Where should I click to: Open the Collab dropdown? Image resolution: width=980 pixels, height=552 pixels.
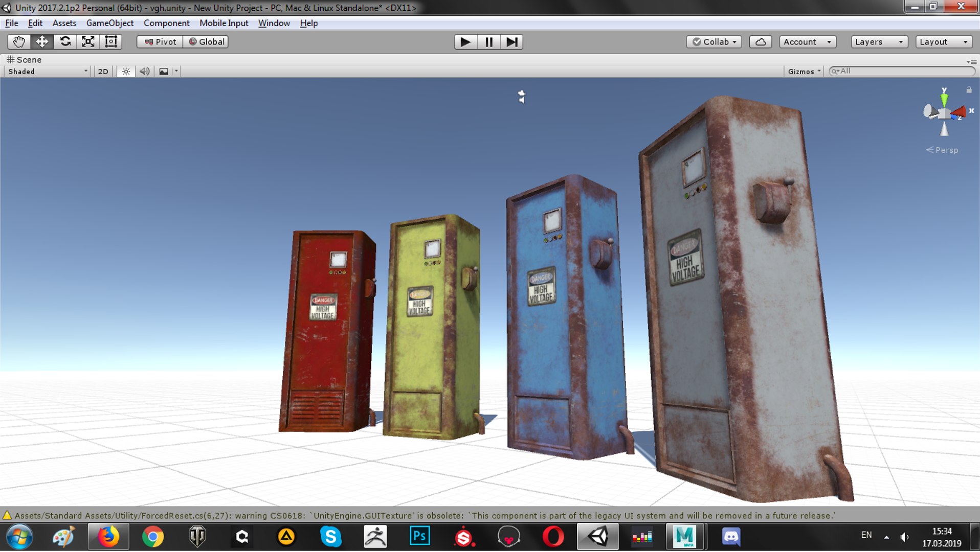click(714, 42)
